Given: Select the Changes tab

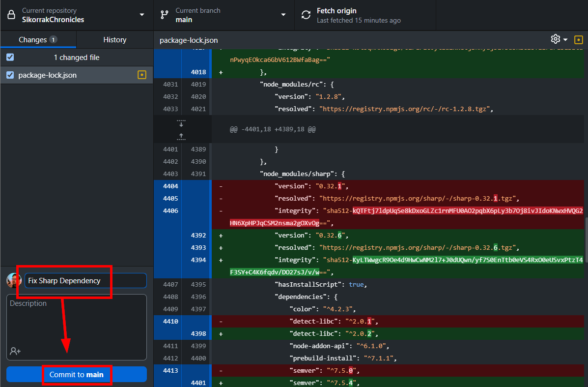Looking at the screenshot, I should pos(32,40).
